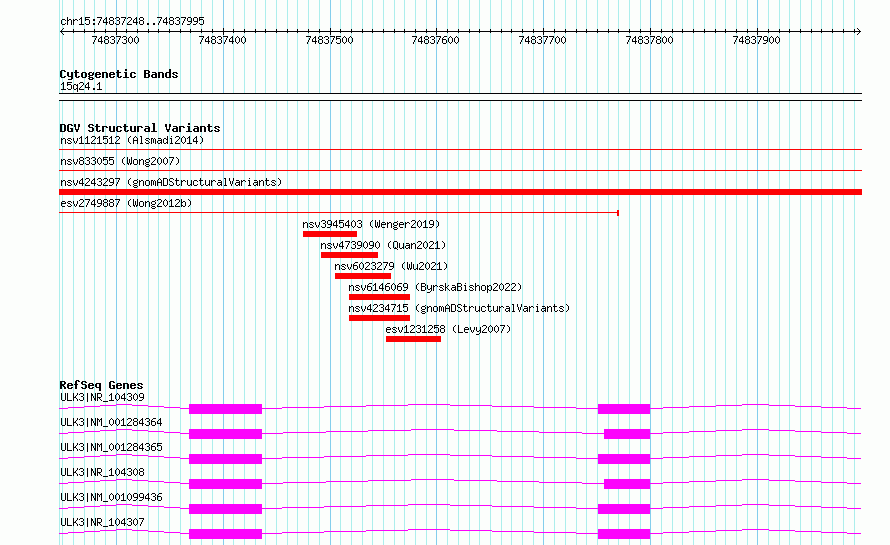This screenshot has height=545, width=890.
Task: Open esv1231258 (Levy2007) variant label
Action: tap(448, 329)
